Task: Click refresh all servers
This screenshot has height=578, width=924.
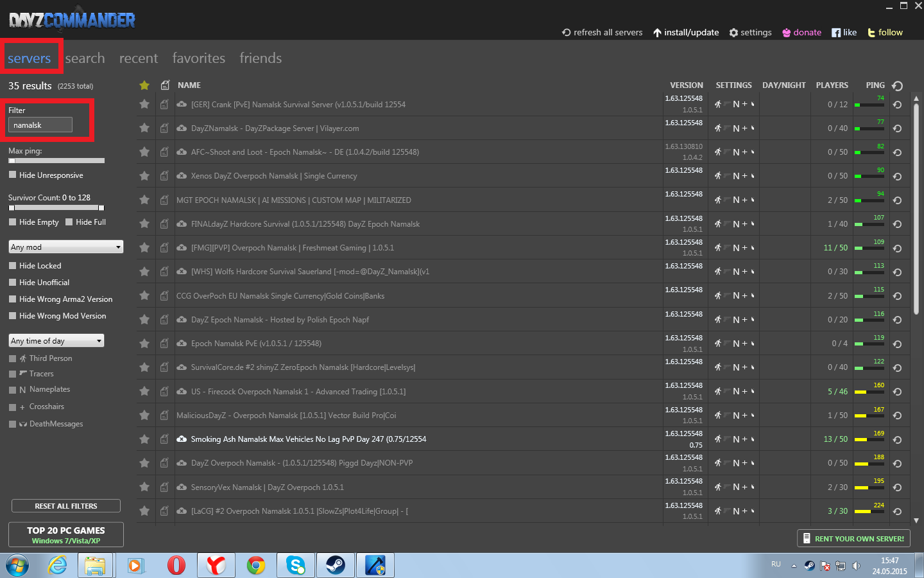Action: click(602, 32)
